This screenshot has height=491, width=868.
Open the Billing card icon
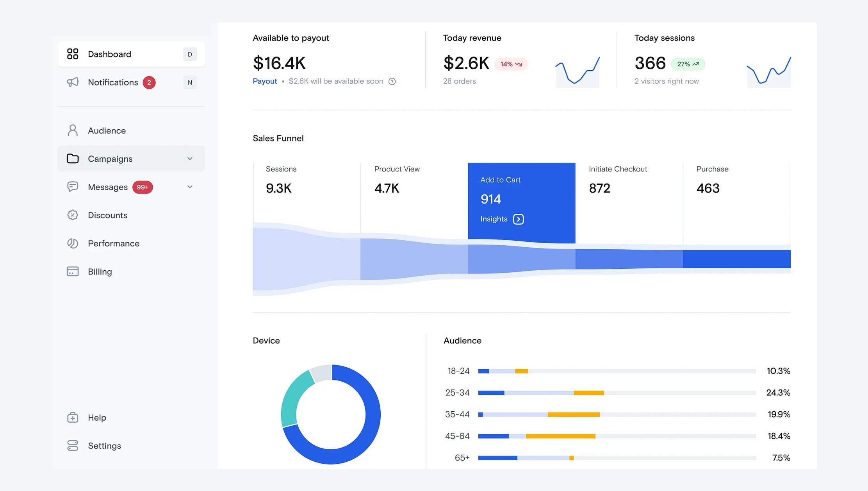[73, 271]
